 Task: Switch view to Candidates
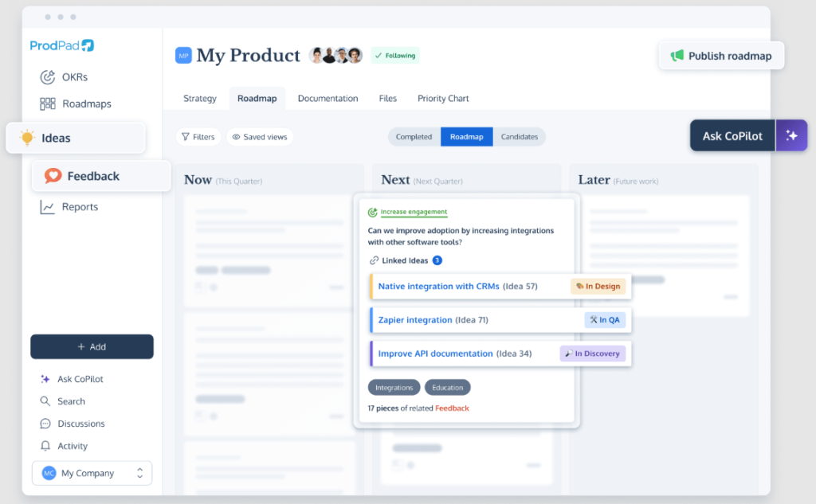[x=519, y=137]
